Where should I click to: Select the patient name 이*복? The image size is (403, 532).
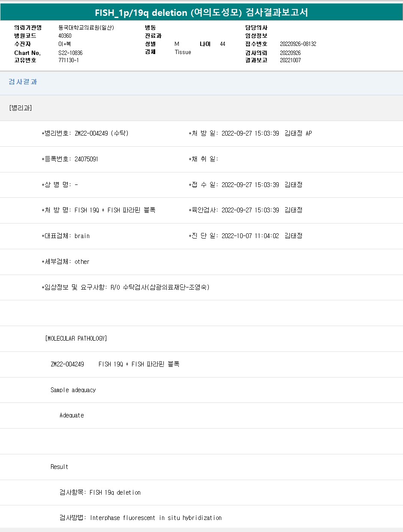point(65,44)
